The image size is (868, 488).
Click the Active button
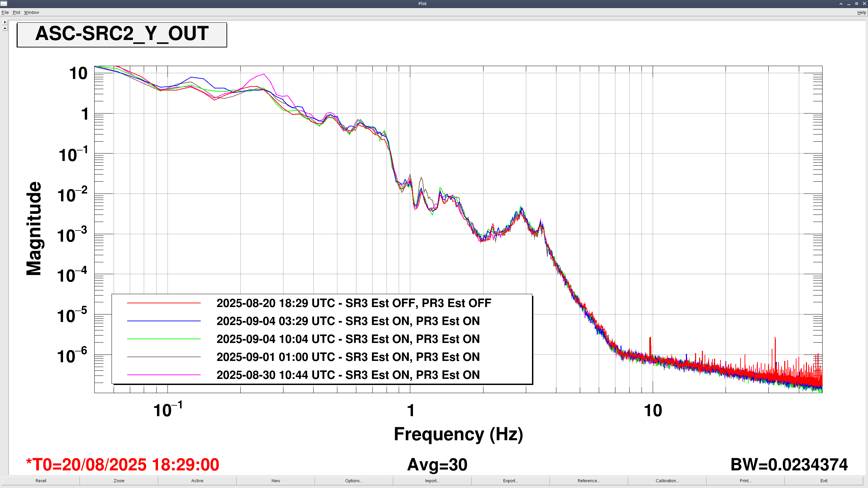point(197,481)
